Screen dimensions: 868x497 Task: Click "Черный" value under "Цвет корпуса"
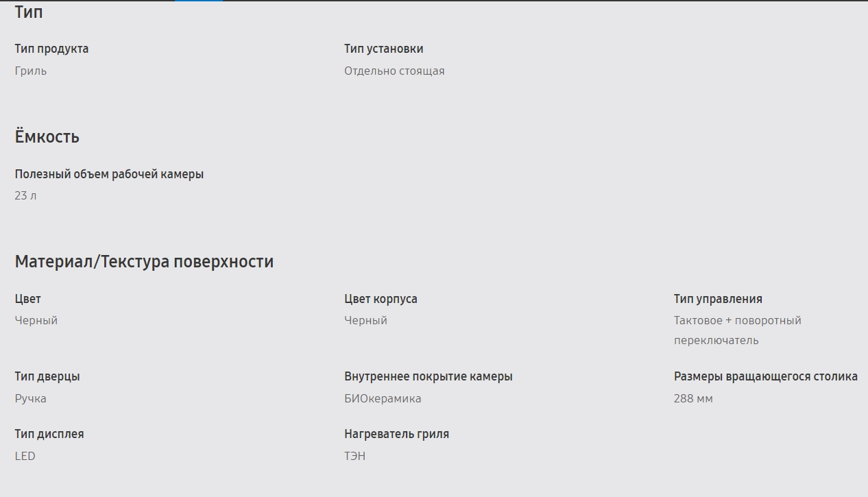(365, 320)
